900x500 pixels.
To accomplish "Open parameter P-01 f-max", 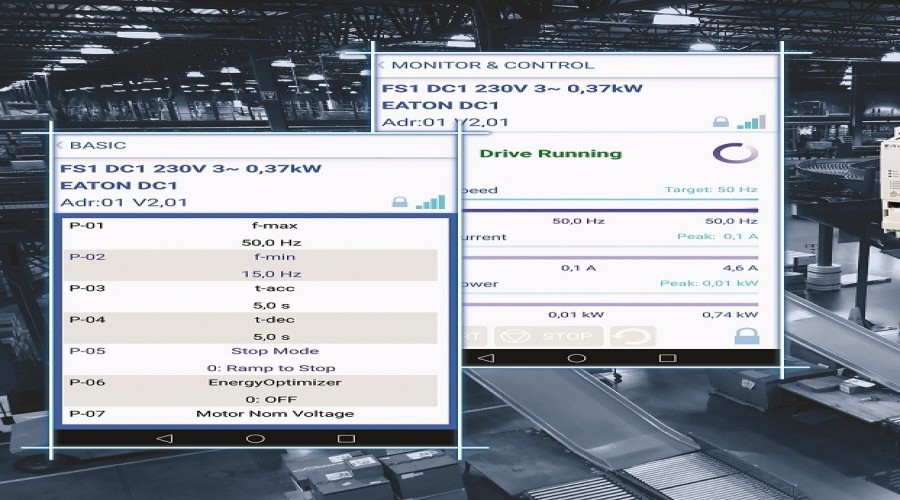I will coord(255,234).
